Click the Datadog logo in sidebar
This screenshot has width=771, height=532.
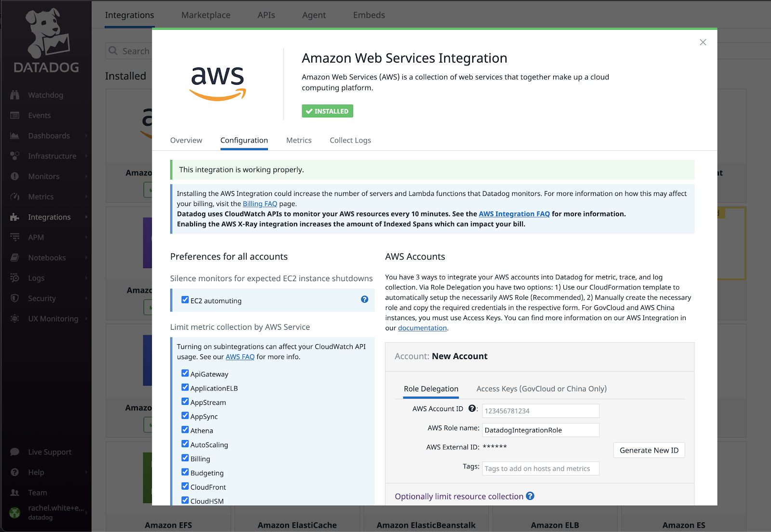(x=46, y=41)
